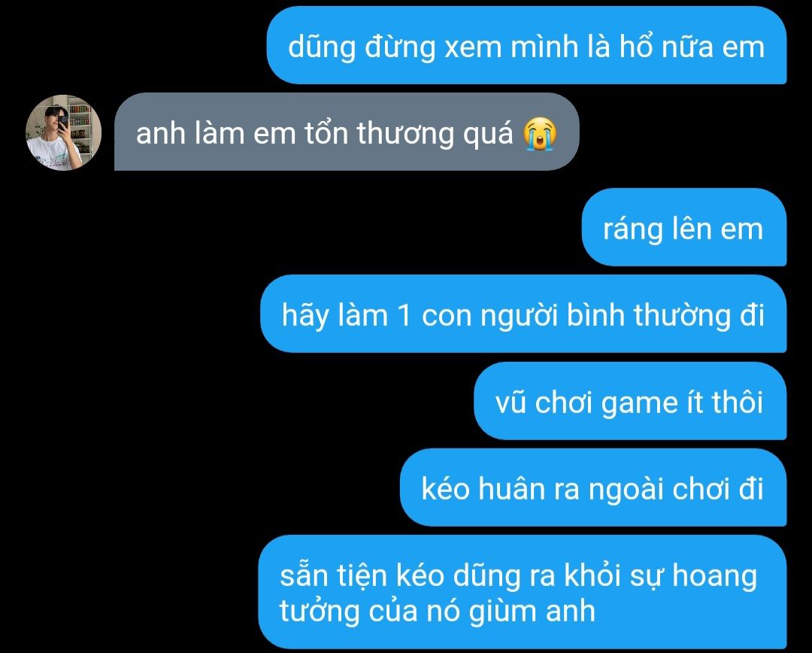The width and height of the screenshot is (812, 653).
Task: Click the word 'ráng' in the short message
Action: pos(633,229)
